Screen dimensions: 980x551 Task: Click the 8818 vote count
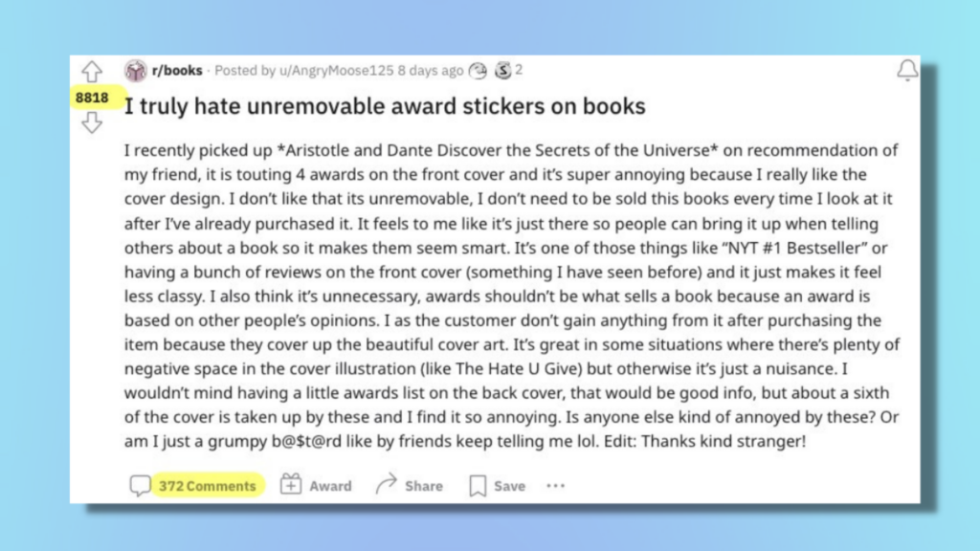pyautogui.click(x=92, y=98)
